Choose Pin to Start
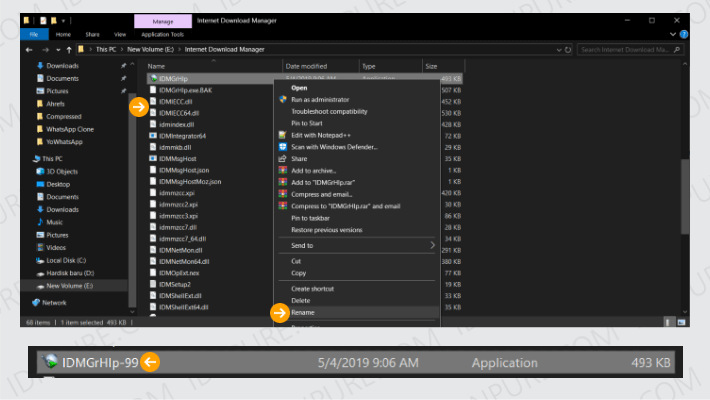Image resolution: width=710 pixels, height=400 pixels. (307, 123)
